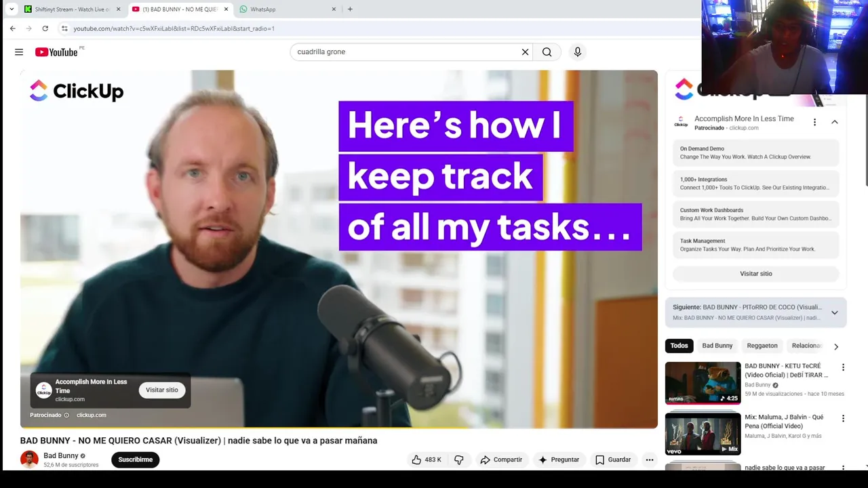Click Visitar sitio on video ad overlay
This screenshot has width=868, height=488.
162,390
